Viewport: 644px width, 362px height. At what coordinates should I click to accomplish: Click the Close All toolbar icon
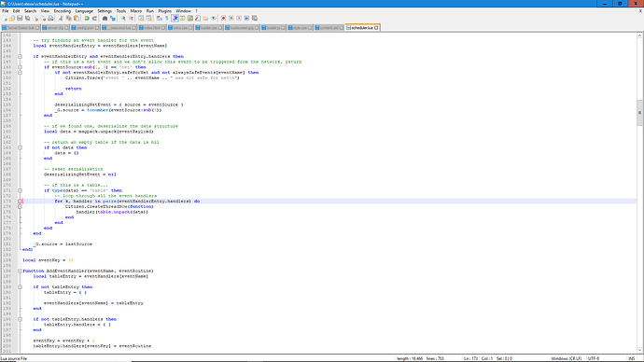43,18
